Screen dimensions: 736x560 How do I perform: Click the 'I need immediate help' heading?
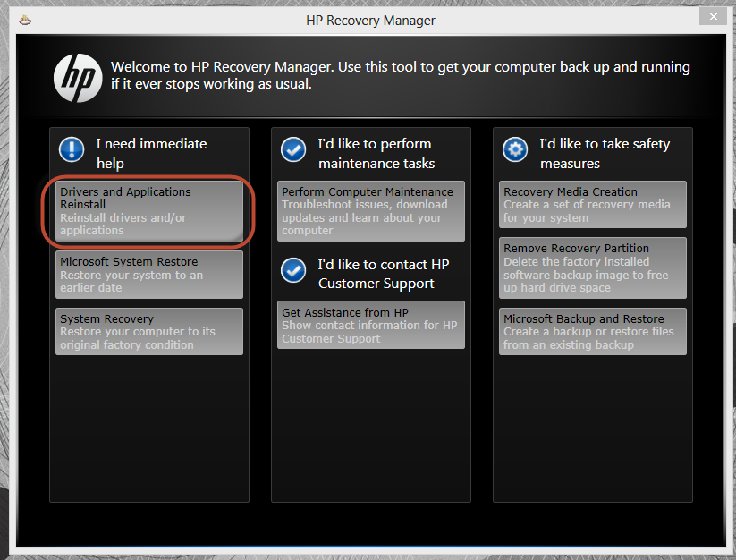coord(151,154)
